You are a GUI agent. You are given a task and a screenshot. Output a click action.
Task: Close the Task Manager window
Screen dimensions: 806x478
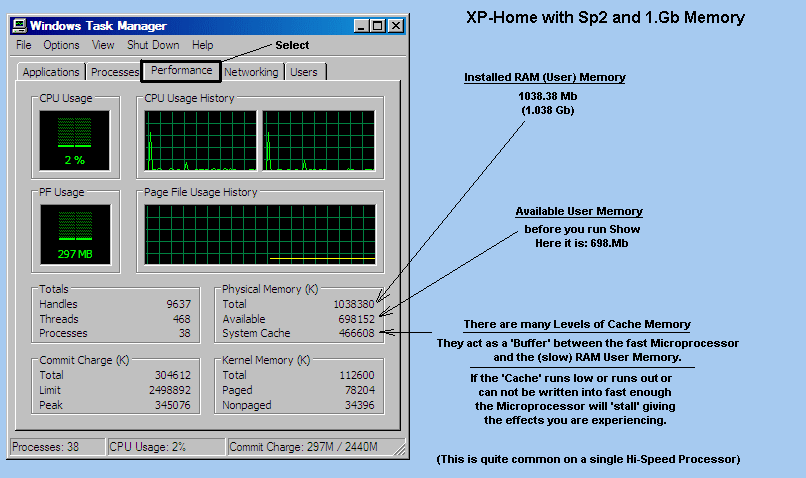pos(395,26)
